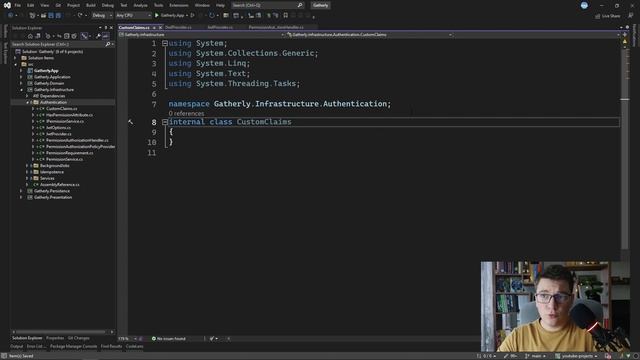The height and width of the screenshot is (360, 640).
Task: Click the Open folder toolbar icon
Action: (x=43, y=16)
